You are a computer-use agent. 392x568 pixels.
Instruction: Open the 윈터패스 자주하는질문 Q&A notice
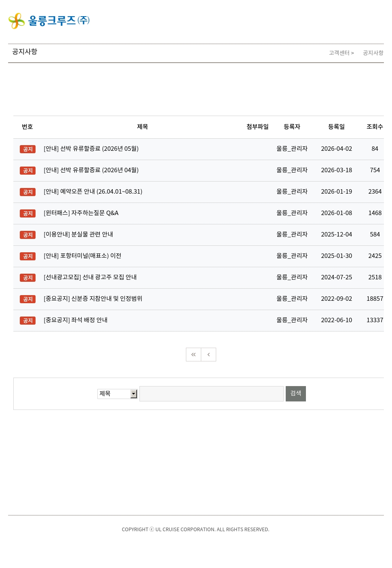pyautogui.click(x=81, y=213)
